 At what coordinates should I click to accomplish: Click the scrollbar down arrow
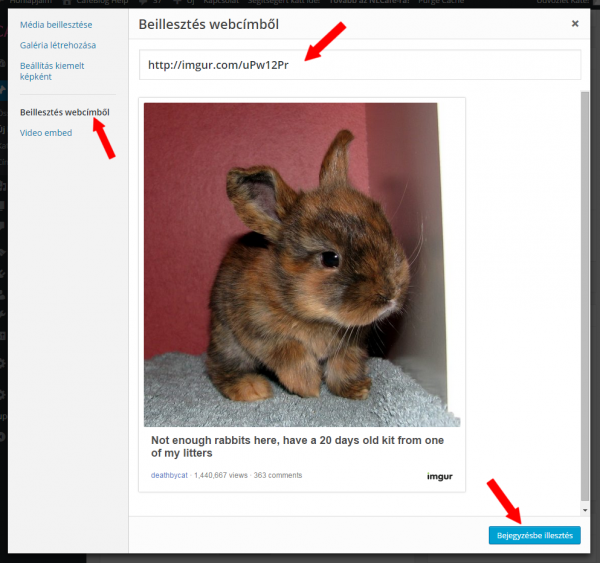[585, 510]
